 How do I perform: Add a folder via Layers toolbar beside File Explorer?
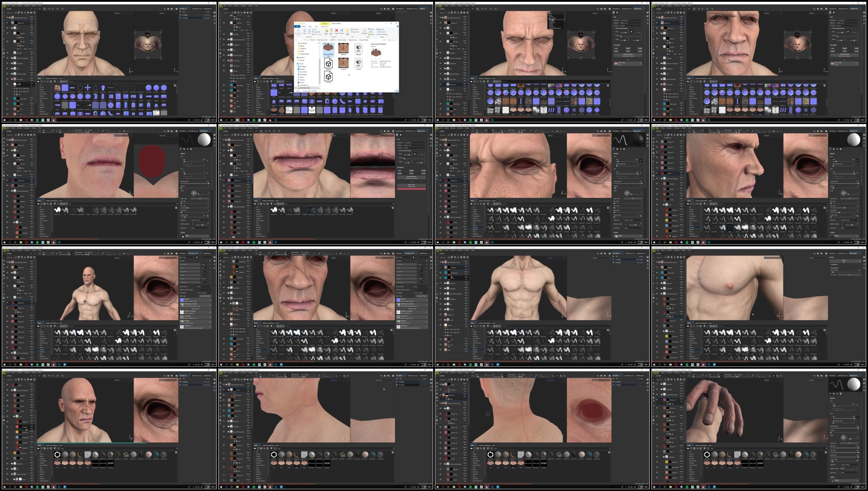point(248,13)
